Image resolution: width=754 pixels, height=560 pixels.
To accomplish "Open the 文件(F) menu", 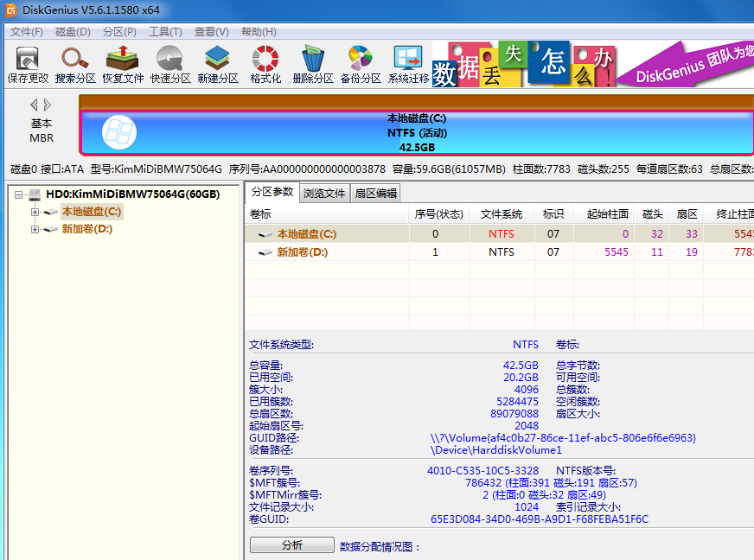I will [x=27, y=32].
